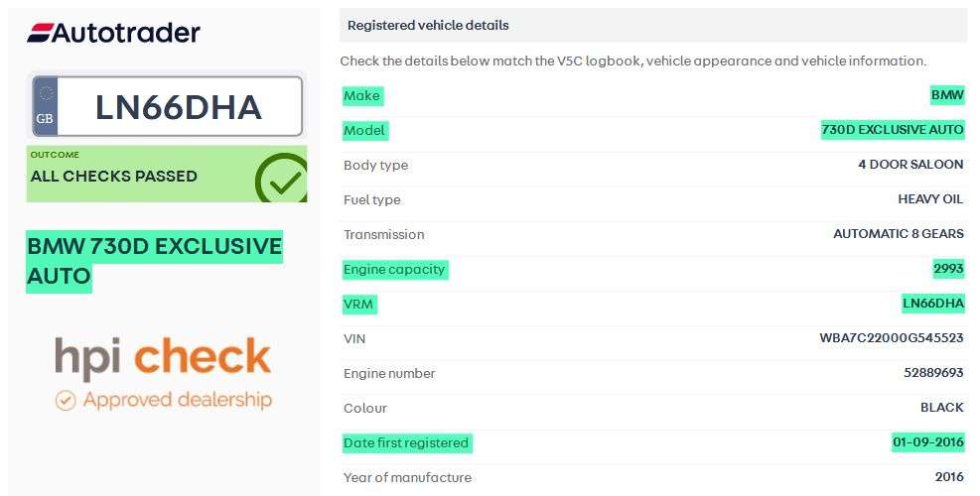Select the VIN number WBA7C22000G545523
This screenshot has width=980, height=496.
pyautogui.click(x=891, y=338)
